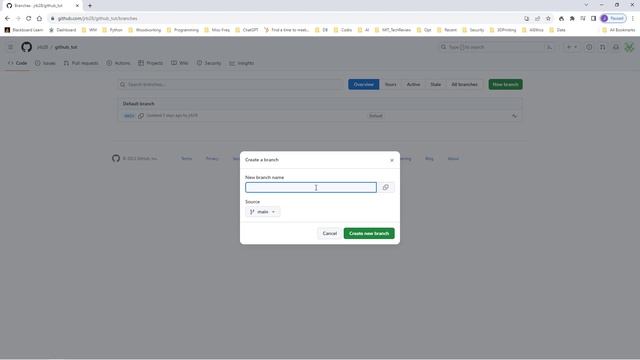Select the github.com address bar URL

[x=98, y=18]
